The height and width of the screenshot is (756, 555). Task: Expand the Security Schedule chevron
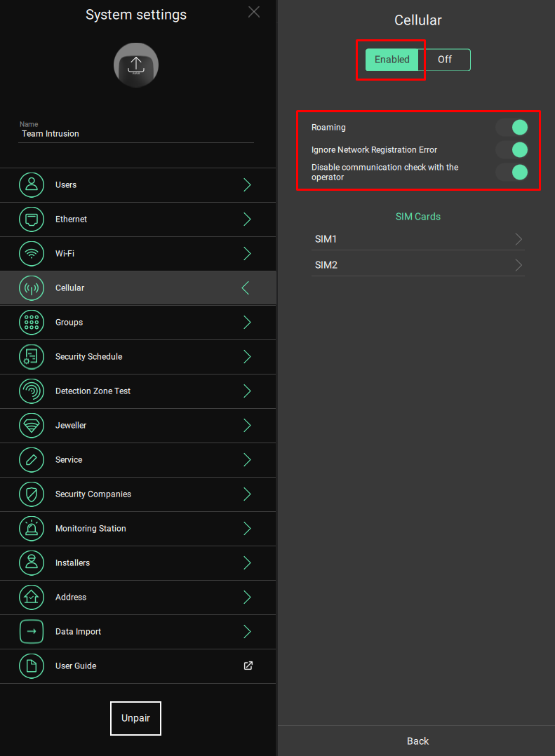(x=247, y=356)
